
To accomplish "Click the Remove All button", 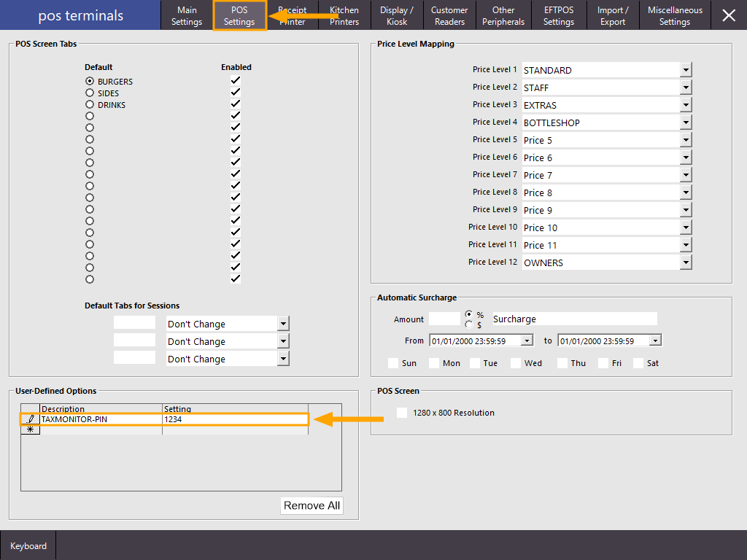I will pyautogui.click(x=311, y=505).
